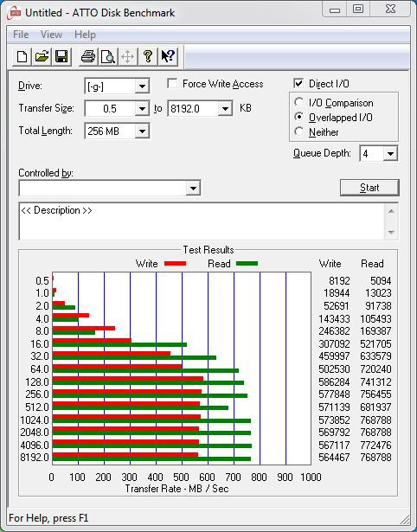Click the New document toolbar icon

[x=22, y=56]
